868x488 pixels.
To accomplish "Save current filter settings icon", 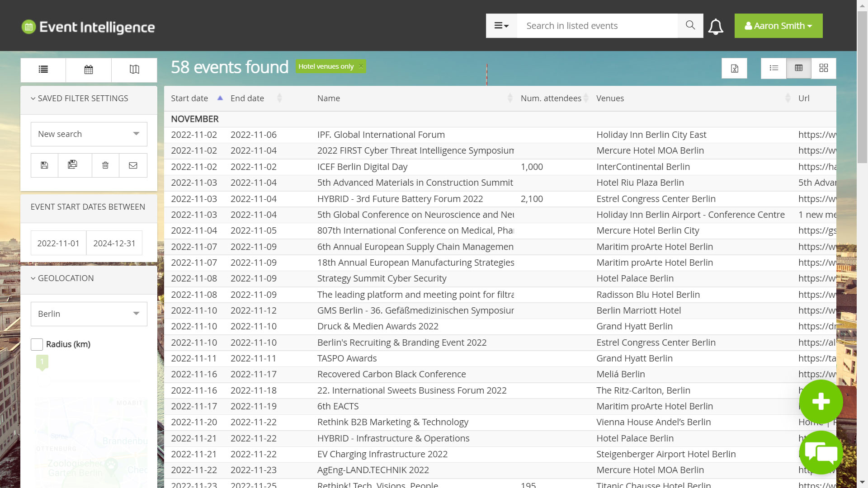I will coord(44,165).
